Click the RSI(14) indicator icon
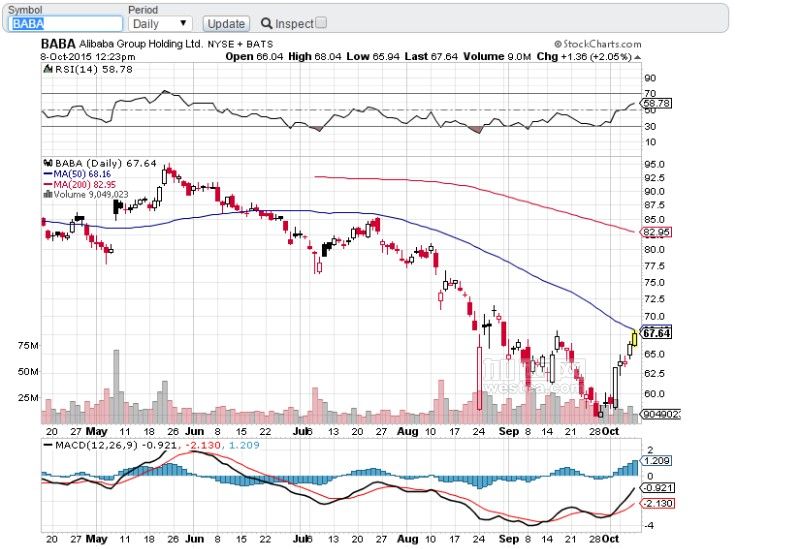800x549 pixels. point(47,69)
